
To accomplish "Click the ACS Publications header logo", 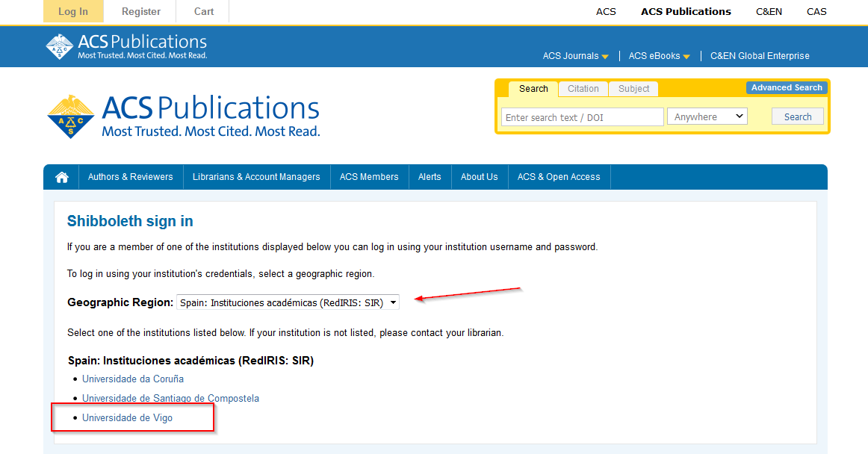I will coord(126,46).
